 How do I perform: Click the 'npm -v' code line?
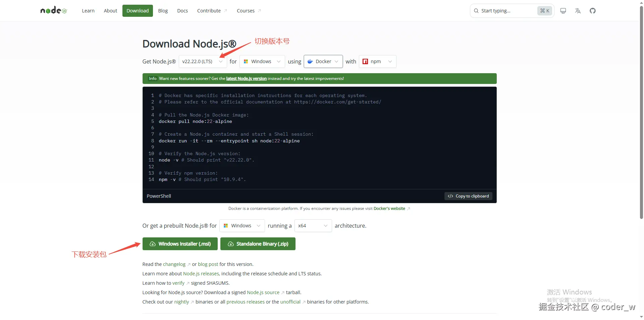202,180
